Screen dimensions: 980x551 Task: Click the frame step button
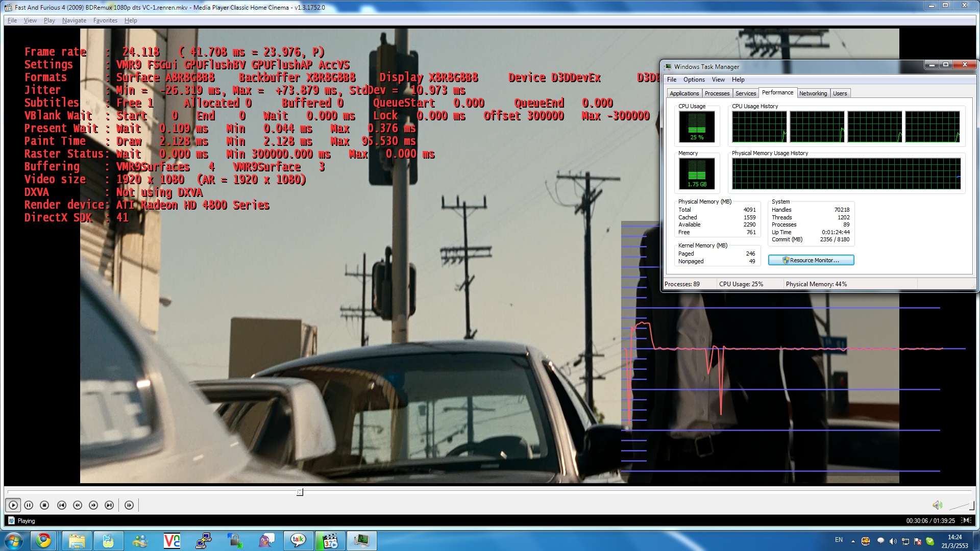click(x=129, y=505)
